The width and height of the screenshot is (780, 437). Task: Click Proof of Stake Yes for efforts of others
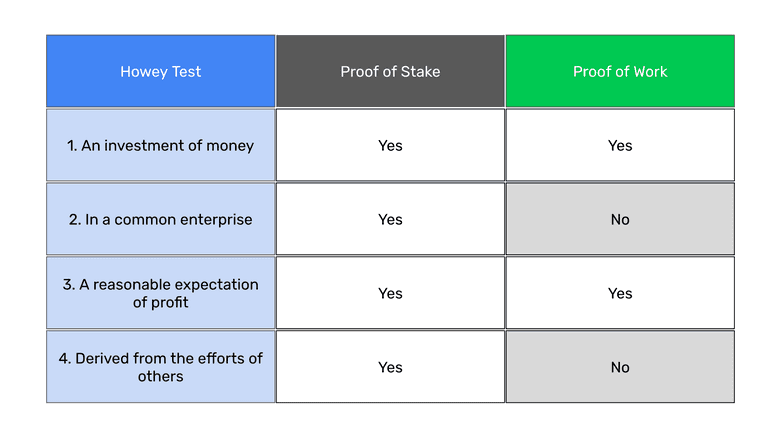[x=390, y=367]
